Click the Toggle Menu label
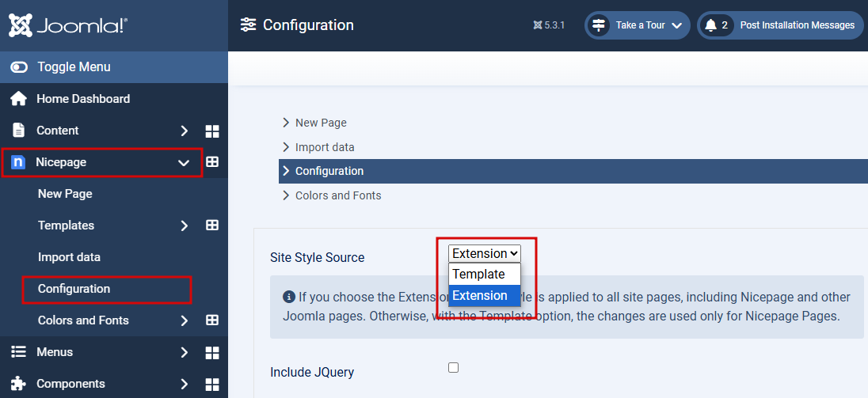Screen dimensions: 868x398 [x=74, y=67]
